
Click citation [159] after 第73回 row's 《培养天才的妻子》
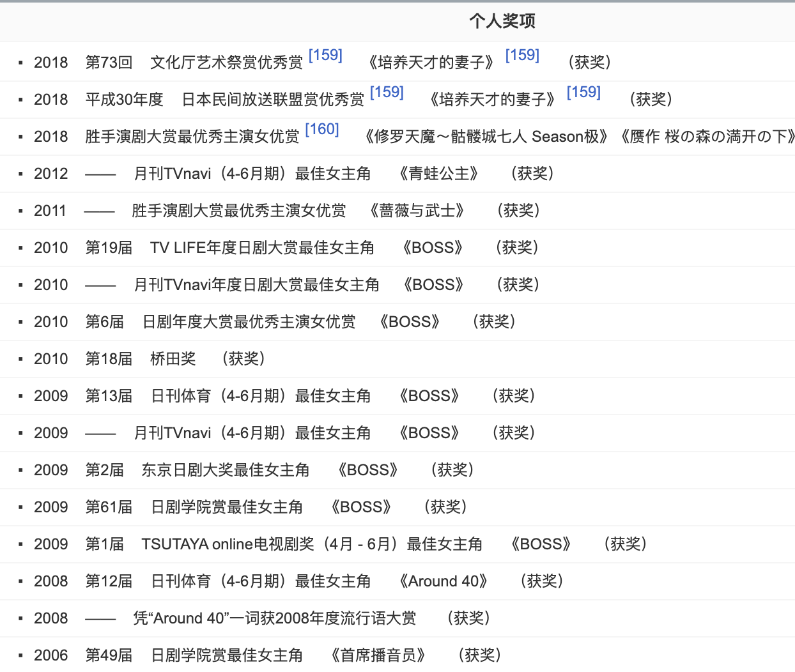pyautogui.click(x=522, y=56)
